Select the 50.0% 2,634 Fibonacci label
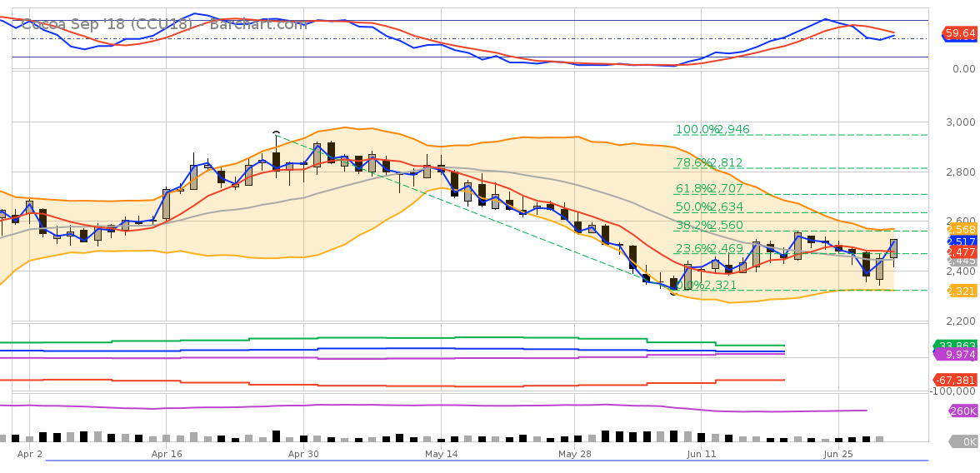The height and width of the screenshot is (473, 980). (709, 207)
